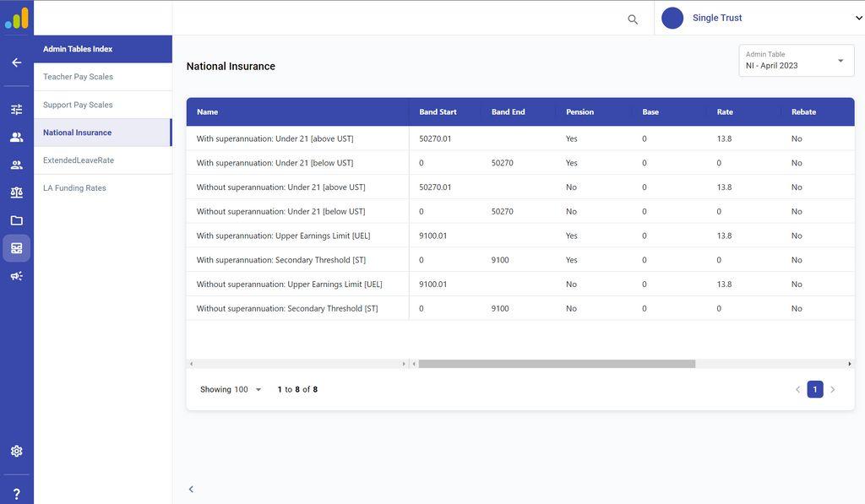Click the search magnifier icon
The width and height of the screenshot is (865, 504).
click(633, 19)
